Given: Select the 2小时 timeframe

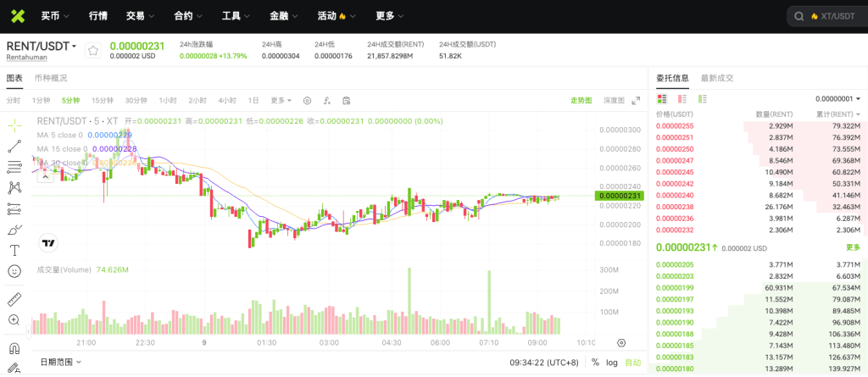Looking at the screenshot, I should pyautogui.click(x=197, y=100).
